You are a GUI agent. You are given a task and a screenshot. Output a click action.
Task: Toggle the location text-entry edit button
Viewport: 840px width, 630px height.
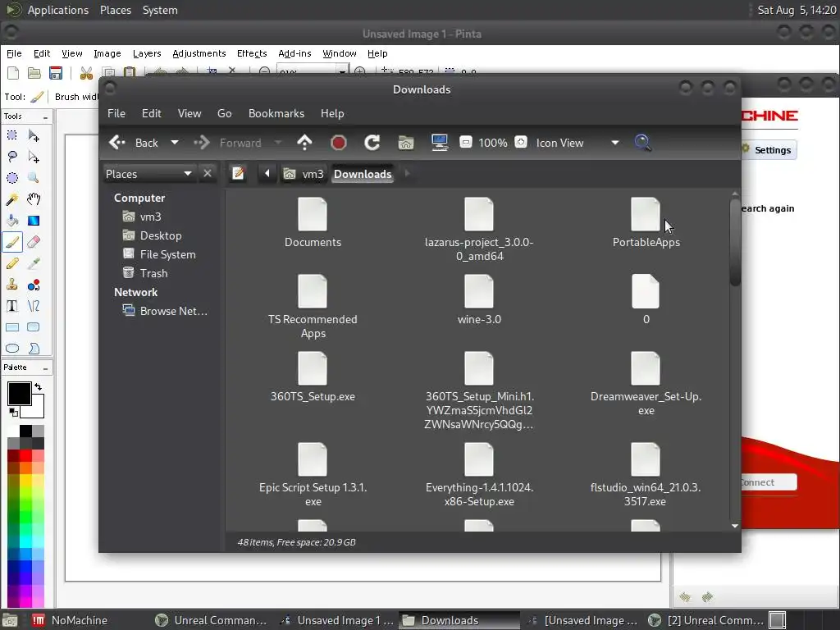pos(238,174)
